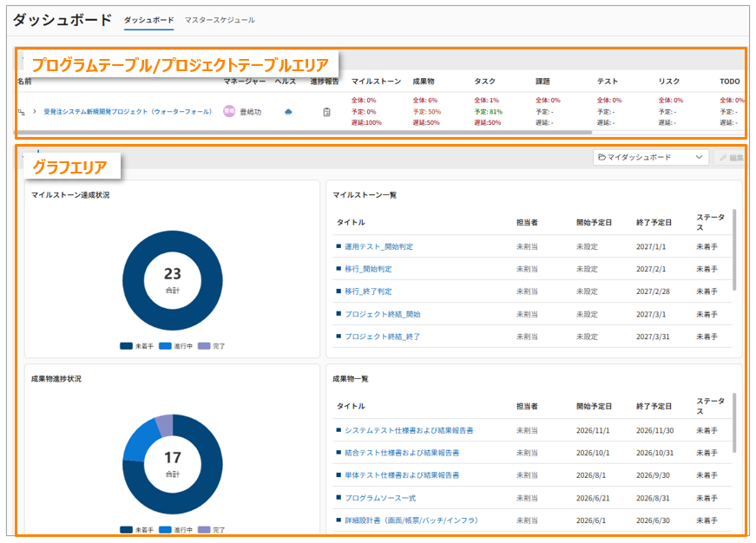Click the square icon beside プログラムソース一式
The width and height of the screenshot is (756, 543).
click(x=339, y=498)
